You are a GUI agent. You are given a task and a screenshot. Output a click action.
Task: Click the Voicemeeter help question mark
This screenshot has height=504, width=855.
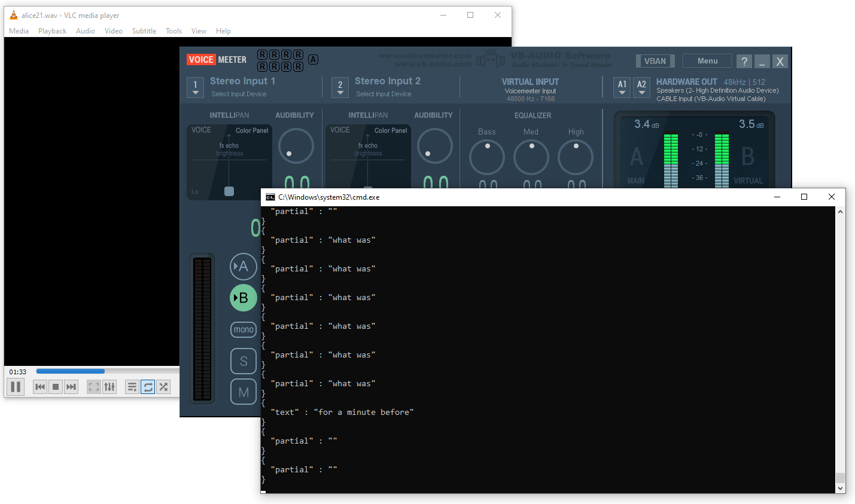[x=744, y=62]
